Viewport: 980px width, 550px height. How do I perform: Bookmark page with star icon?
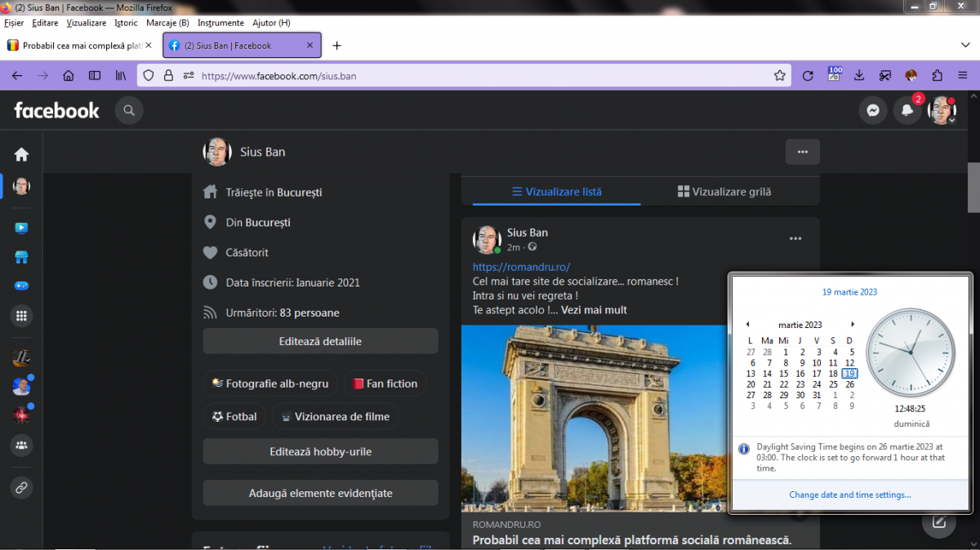[x=780, y=76]
